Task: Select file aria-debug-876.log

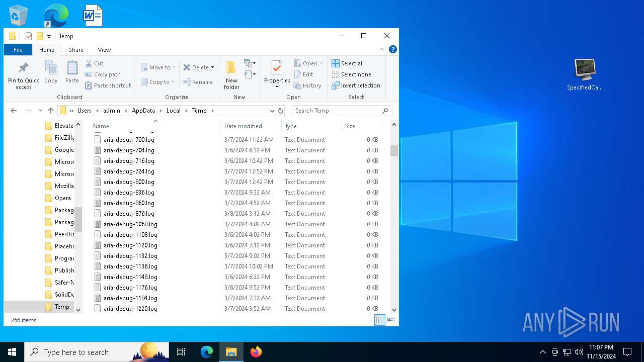Action: 129,214
